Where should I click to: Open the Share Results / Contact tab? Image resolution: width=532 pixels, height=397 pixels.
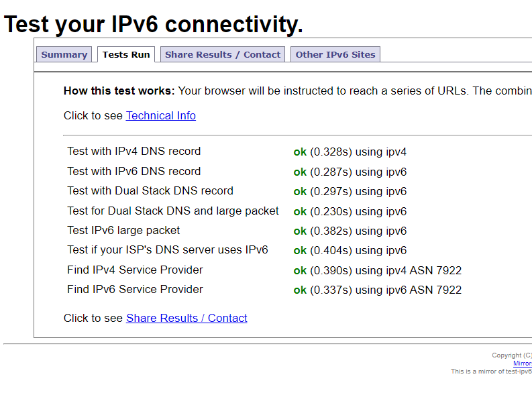click(223, 55)
